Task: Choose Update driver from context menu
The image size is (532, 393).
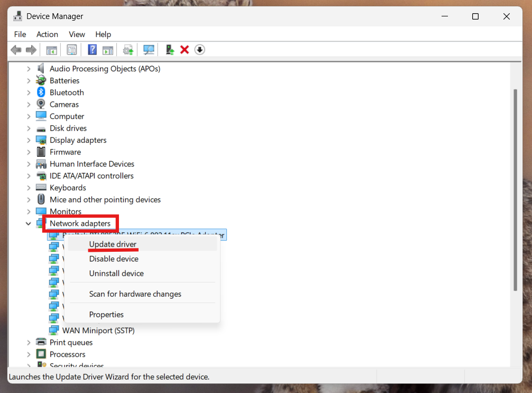Action: 113,244
